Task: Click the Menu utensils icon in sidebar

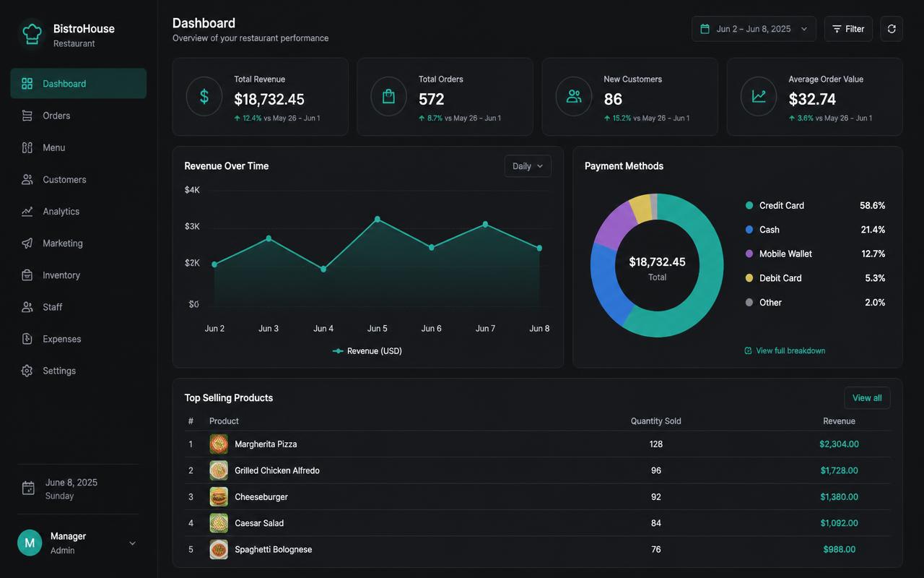Action: coord(27,147)
